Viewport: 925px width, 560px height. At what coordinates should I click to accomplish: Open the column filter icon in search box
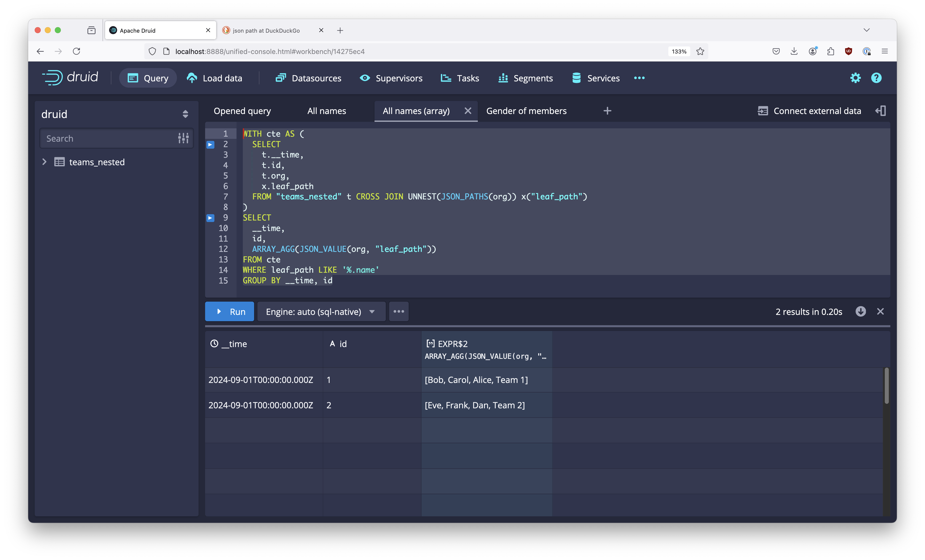pos(183,138)
